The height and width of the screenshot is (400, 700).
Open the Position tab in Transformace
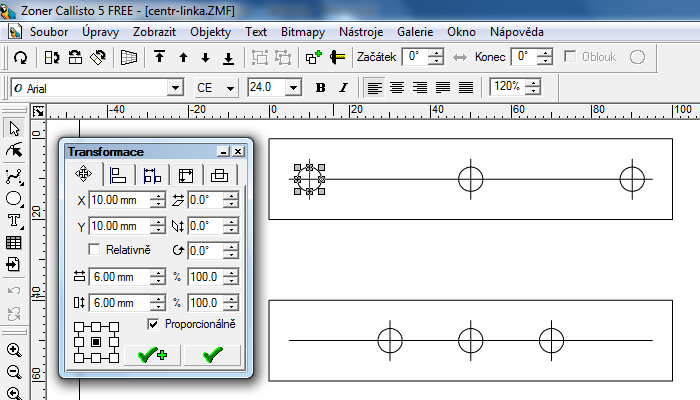click(x=84, y=174)
